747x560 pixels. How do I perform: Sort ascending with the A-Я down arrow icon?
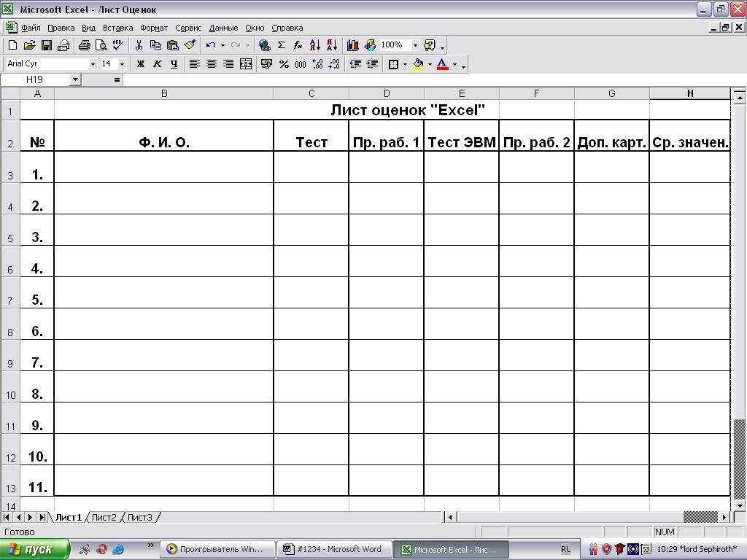point(315,45)
